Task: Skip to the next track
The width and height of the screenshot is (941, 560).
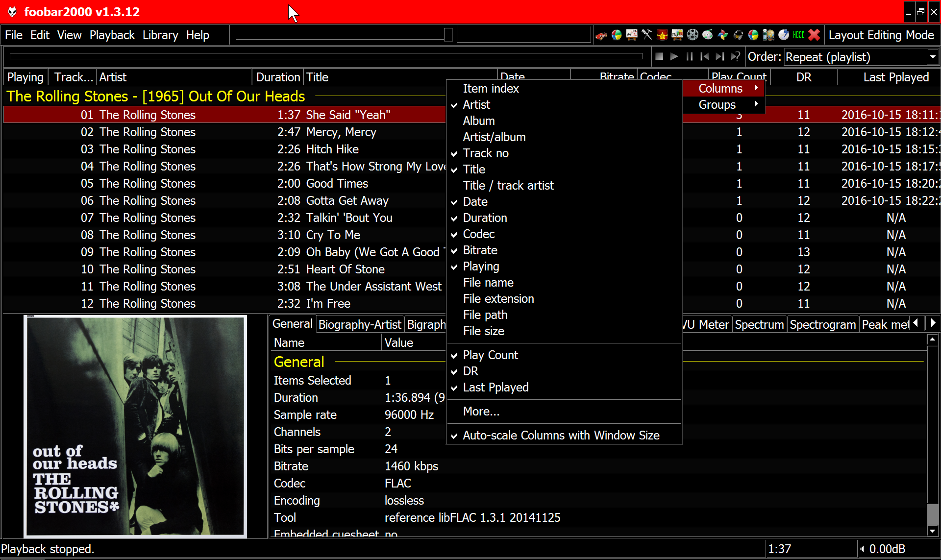Action: [x=720, y=57]
